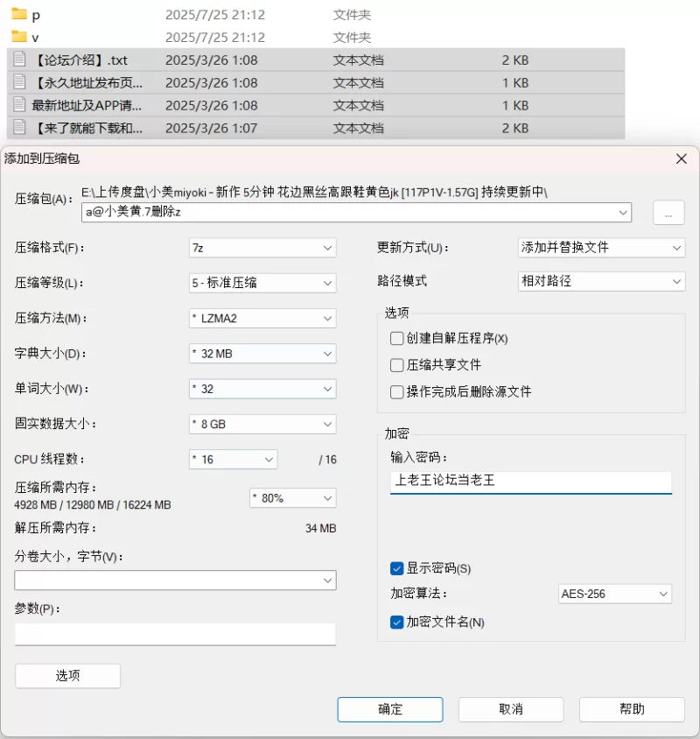Image resolution: width=700 pixels, height=739 pixels.
Task: Click the 【来了就能下载和 file icon
Action: click(19, 127)
